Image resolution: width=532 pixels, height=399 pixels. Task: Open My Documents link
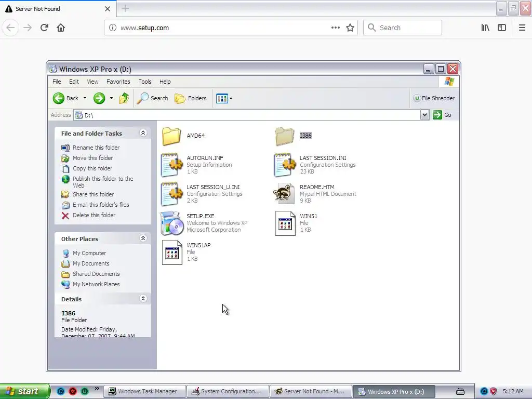91,263
